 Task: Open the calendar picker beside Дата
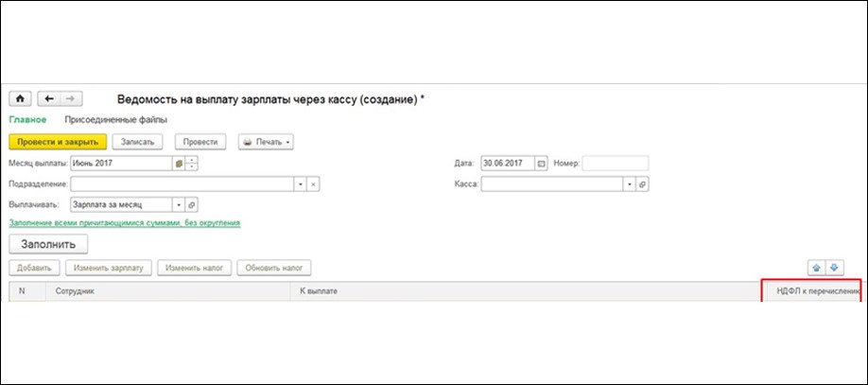click(x=542, y=163)
